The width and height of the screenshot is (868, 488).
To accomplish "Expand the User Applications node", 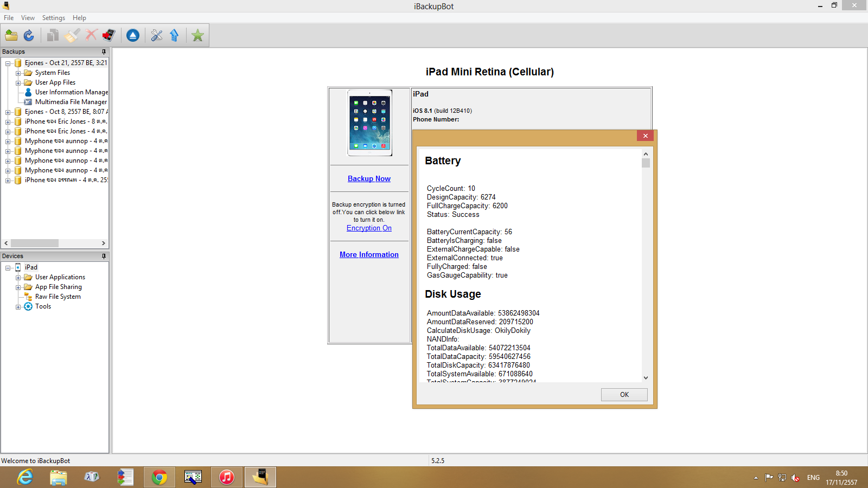I will 18,278.
